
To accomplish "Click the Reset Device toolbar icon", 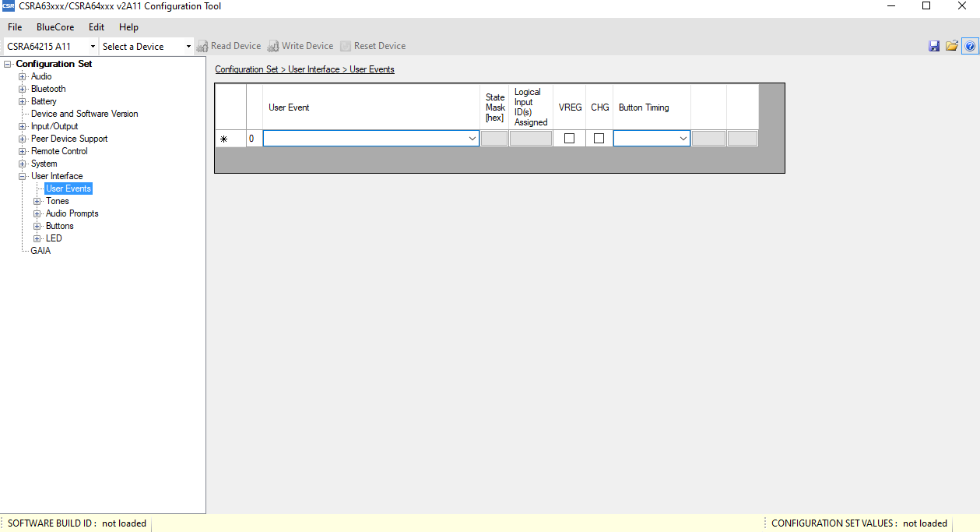I will [346, 46].
